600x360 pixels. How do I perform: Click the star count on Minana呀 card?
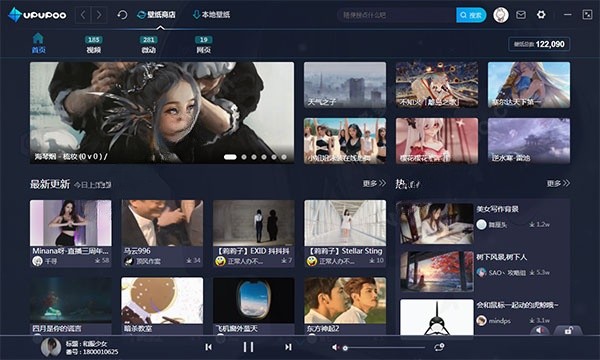click(102, 261)
